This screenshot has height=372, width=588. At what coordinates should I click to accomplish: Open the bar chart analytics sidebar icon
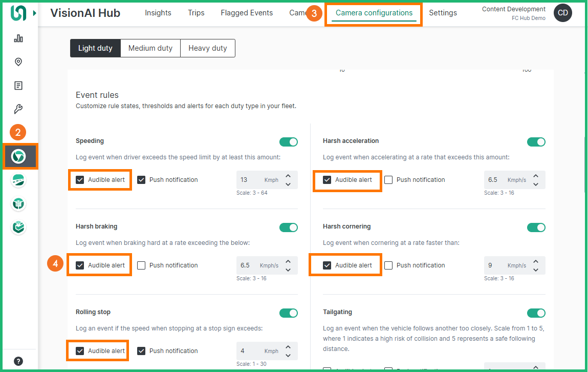click(x=18, y=38)
